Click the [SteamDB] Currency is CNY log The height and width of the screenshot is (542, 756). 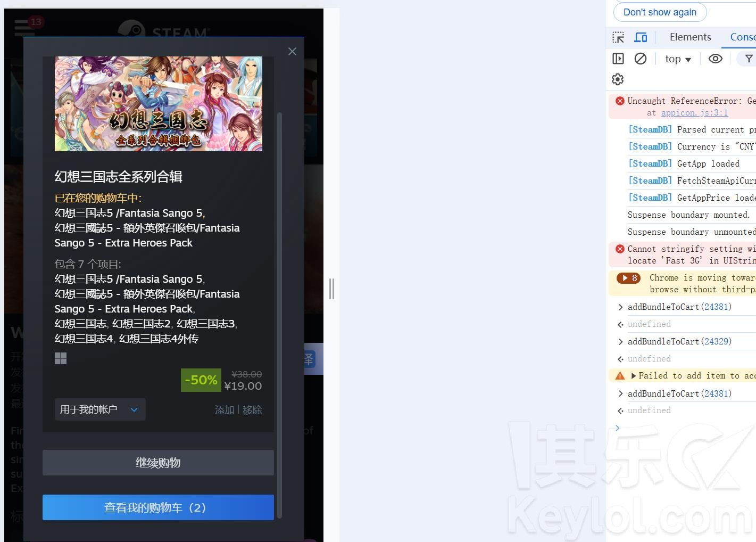(692, 146)
